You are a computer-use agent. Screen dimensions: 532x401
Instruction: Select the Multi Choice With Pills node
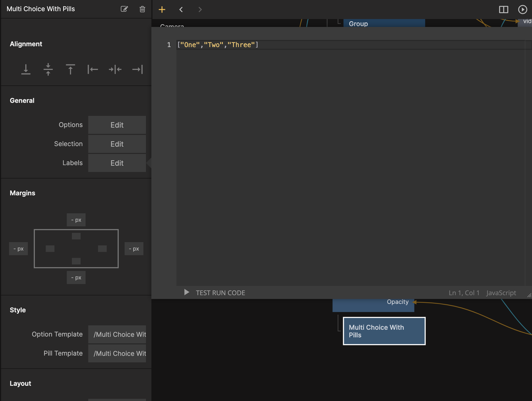(x=384, y=331)
